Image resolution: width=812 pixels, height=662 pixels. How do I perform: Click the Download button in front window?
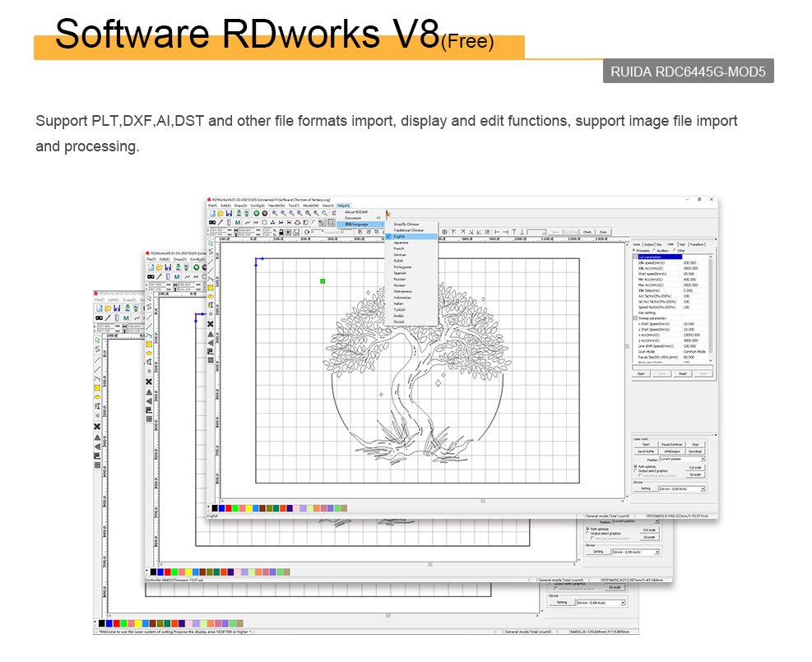pyautogui.click(x=695, y=451)
